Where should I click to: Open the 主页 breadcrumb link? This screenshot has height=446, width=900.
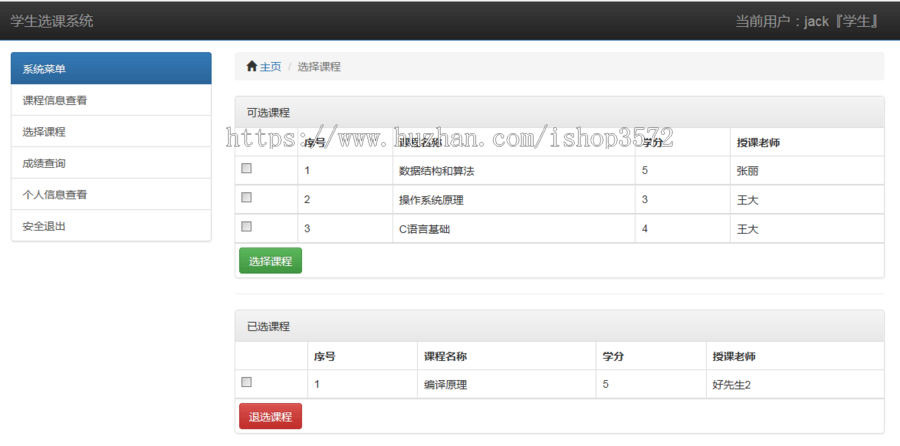tap(270, 67)
